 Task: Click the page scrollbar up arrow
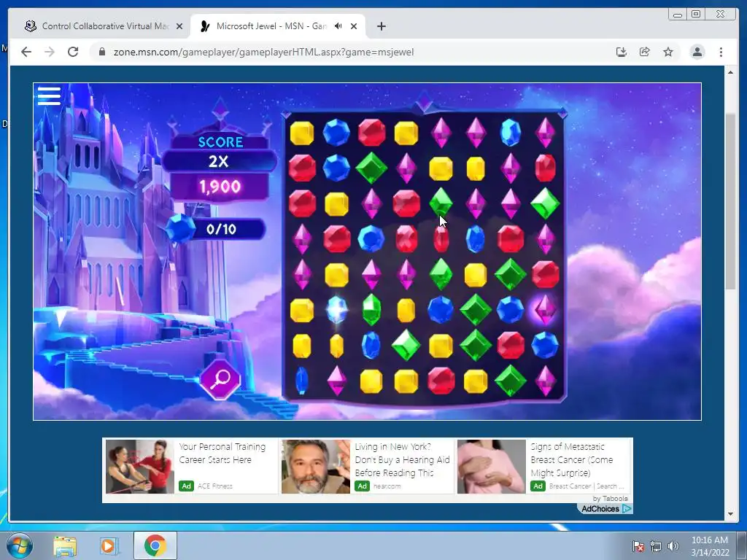point(730,72)
